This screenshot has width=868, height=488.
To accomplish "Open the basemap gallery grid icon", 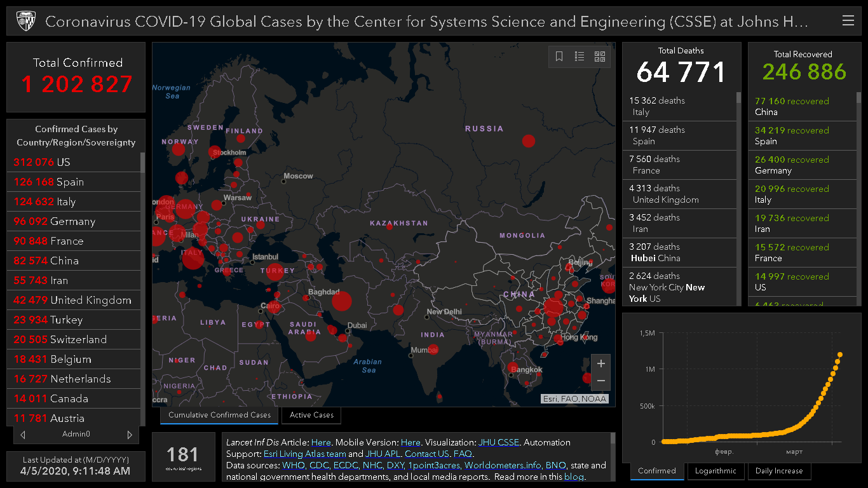I will point(600,57).
